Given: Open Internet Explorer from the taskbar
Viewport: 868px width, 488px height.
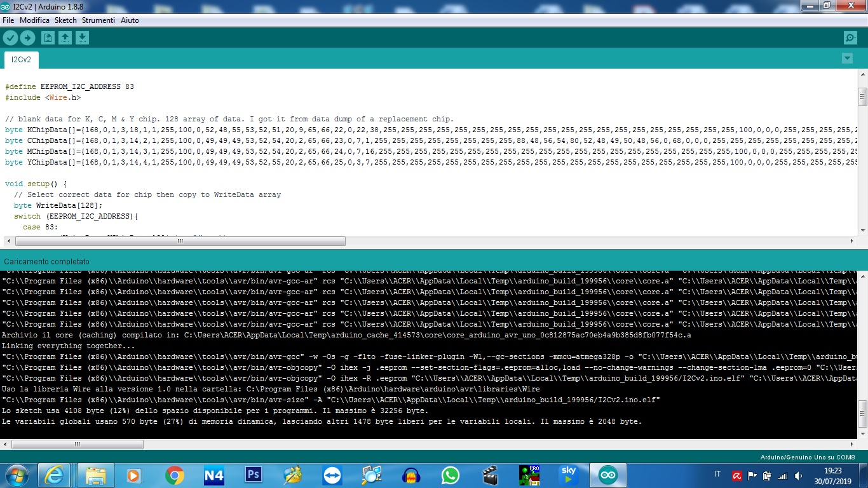Looking at the screenshot, I should pyautogui.click(x=55, y=475).
